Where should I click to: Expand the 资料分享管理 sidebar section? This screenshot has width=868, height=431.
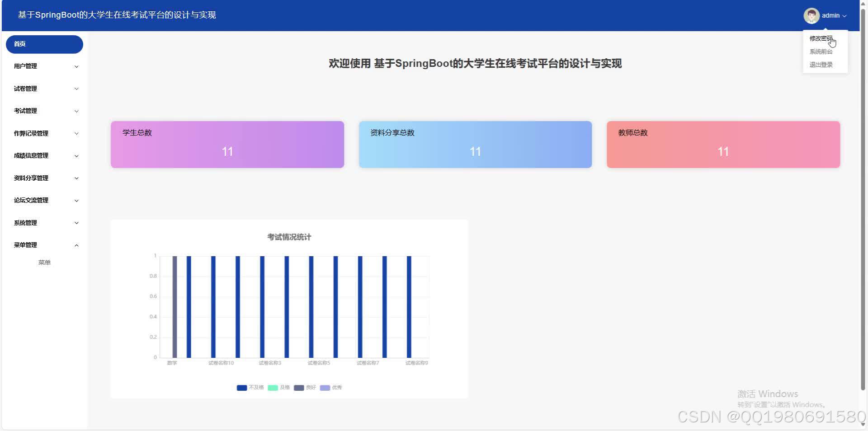tap(44, 178)
